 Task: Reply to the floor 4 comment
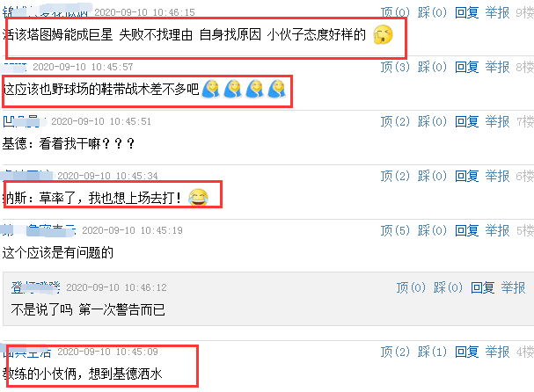coord(467,352)
